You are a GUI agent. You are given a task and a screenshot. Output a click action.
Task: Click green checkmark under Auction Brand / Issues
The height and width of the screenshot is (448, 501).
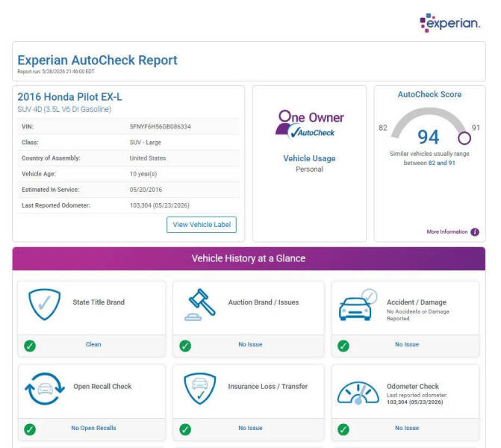pos(185,346)
